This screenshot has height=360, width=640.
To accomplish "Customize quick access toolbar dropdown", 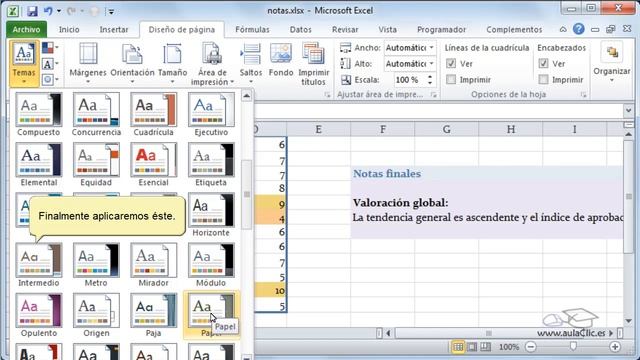I will coord(111,11).
